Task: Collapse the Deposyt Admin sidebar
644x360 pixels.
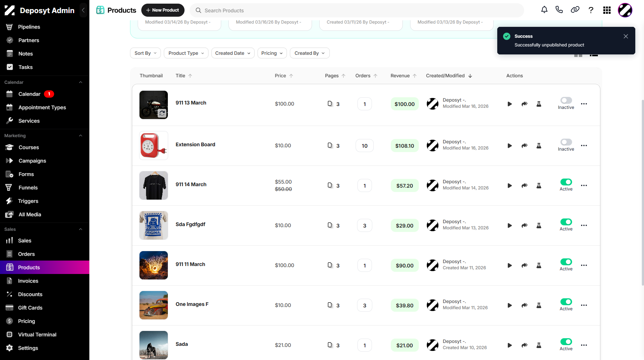Action: (83, 10)
